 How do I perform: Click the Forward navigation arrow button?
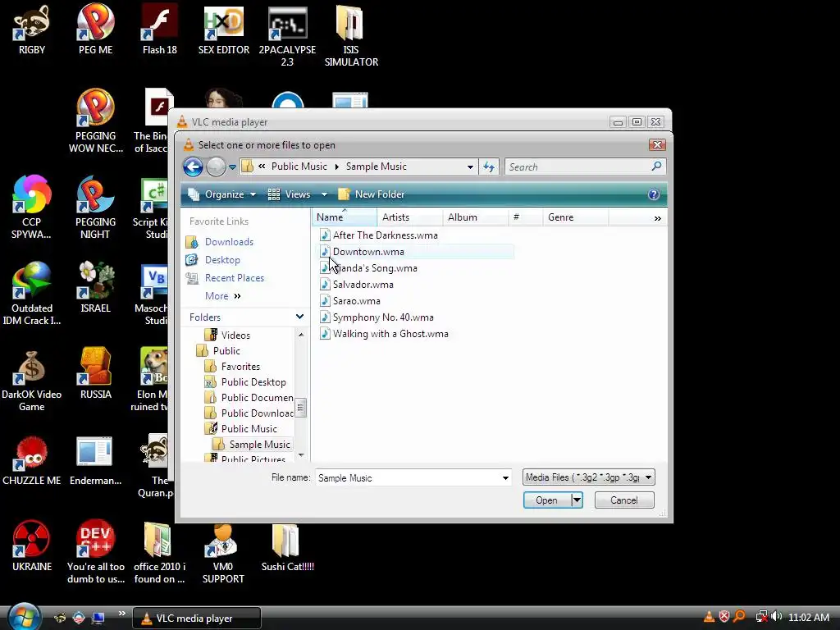tap(216, 167)
